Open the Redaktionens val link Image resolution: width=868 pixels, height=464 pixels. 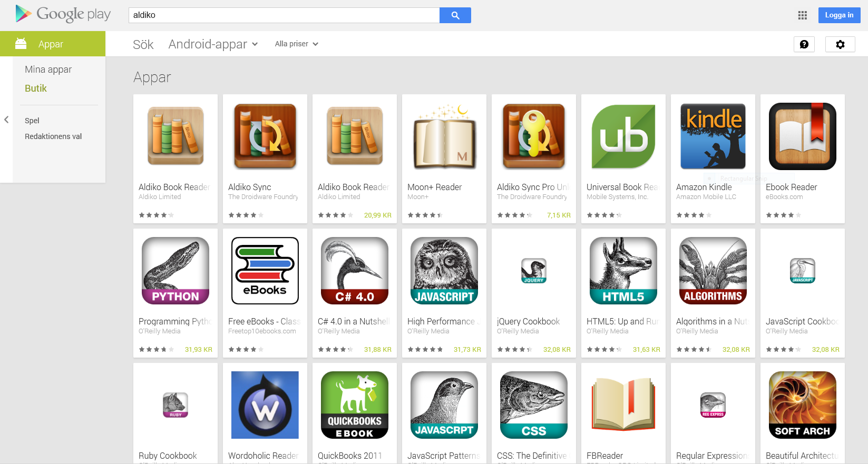click(53, 136)
